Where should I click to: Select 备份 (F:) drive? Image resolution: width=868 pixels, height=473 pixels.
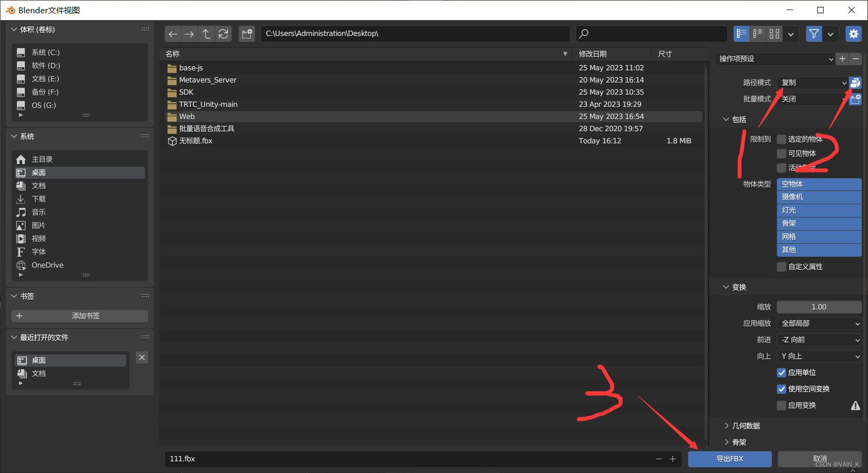(79, 92)
